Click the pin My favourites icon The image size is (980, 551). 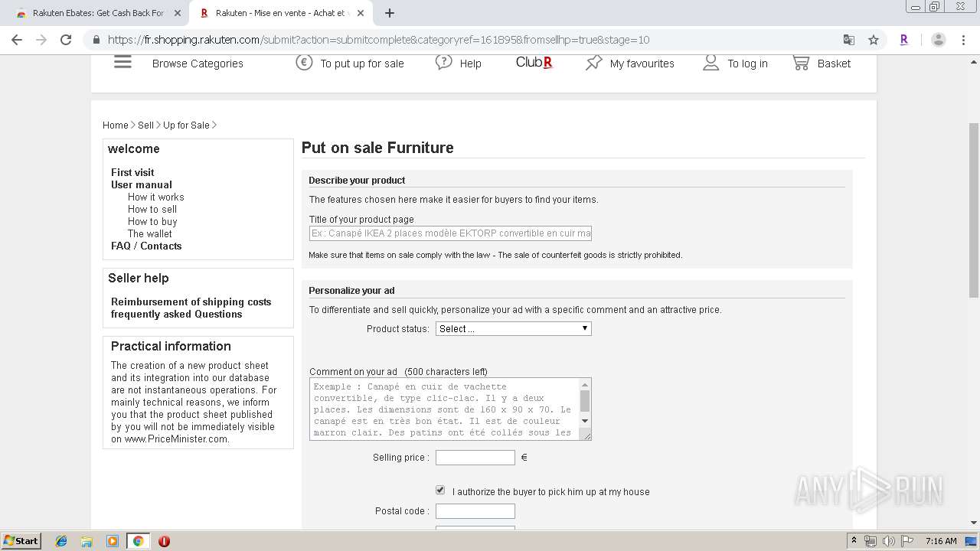pyautogui.click(x=594, y=63)
